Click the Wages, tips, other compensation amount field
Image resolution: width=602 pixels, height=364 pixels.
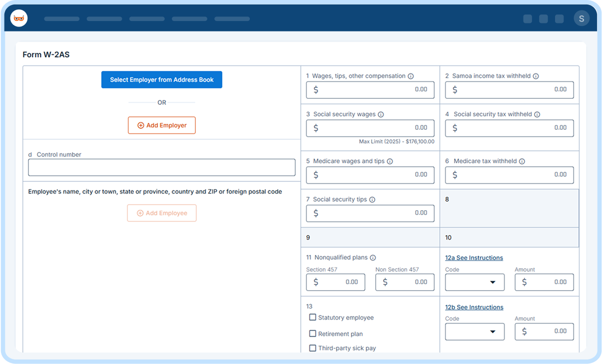(x=370, y=90)
